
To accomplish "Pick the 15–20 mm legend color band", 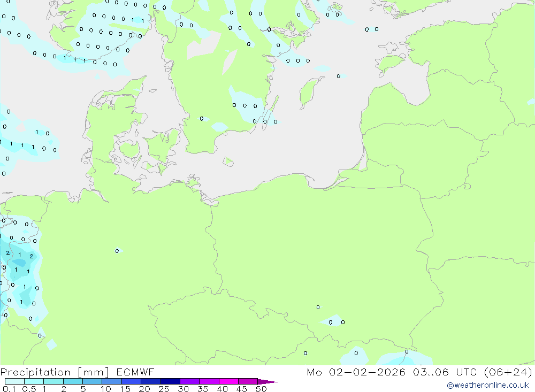I will pos(132,381).
